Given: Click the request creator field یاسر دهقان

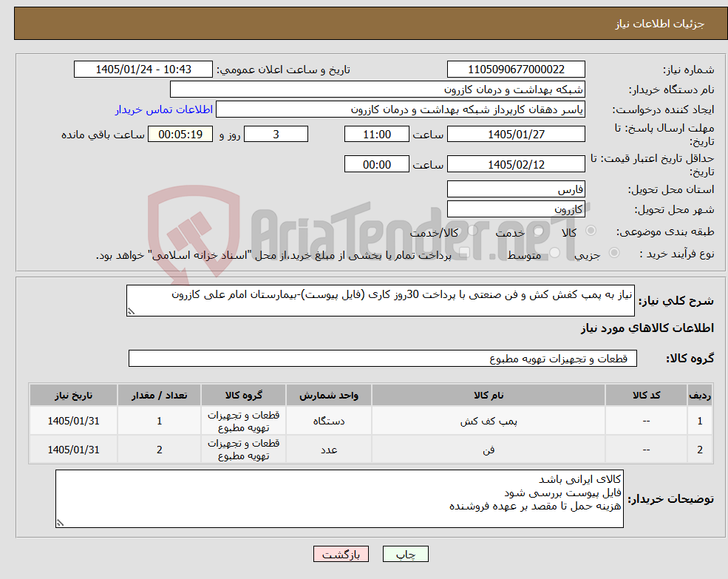Looking at the screenshot, I should click(x=400, y=109).
